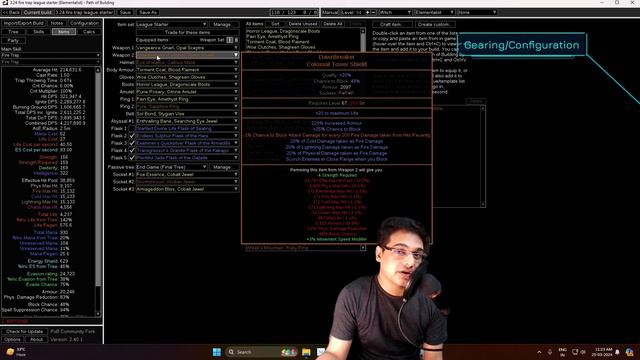Click Trade for these items button
The height and width of the screenshot is (360, 640).
[187, 32]
